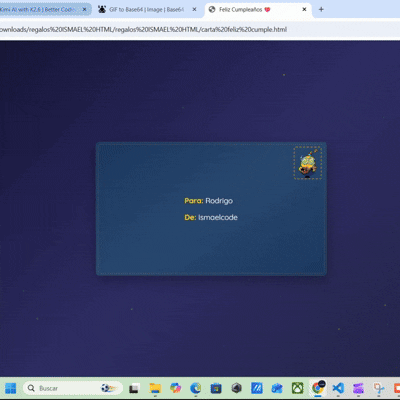Switch to the Kimi AI Better Coding tab
Viewport: 400px width, 400px height.
coord(43,9)
